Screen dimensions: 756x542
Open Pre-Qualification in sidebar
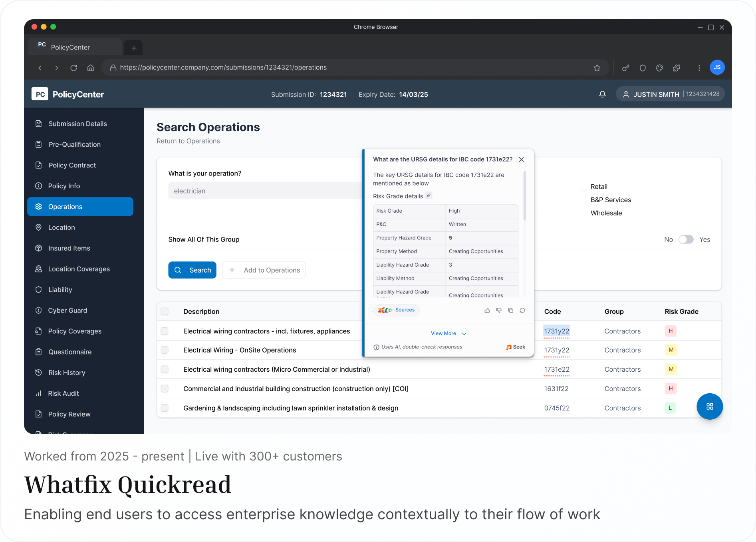pos(80,144)
